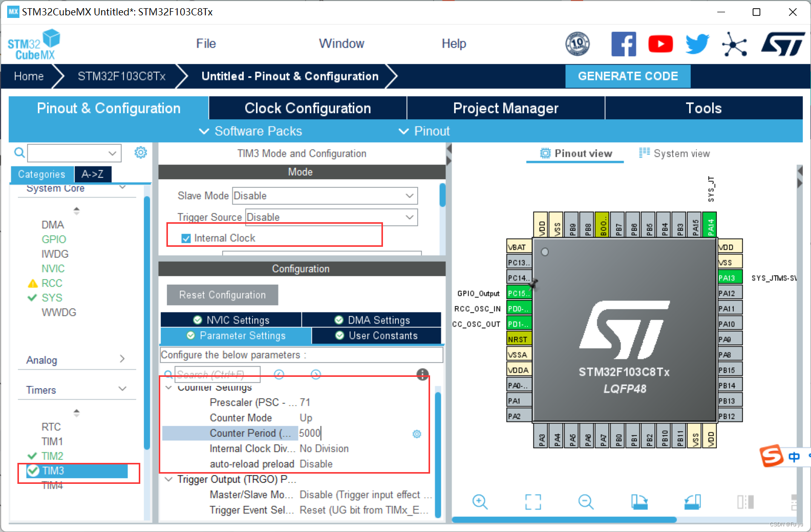Select the PB12 pin
The image size is (811, 532).
[730, 416]
